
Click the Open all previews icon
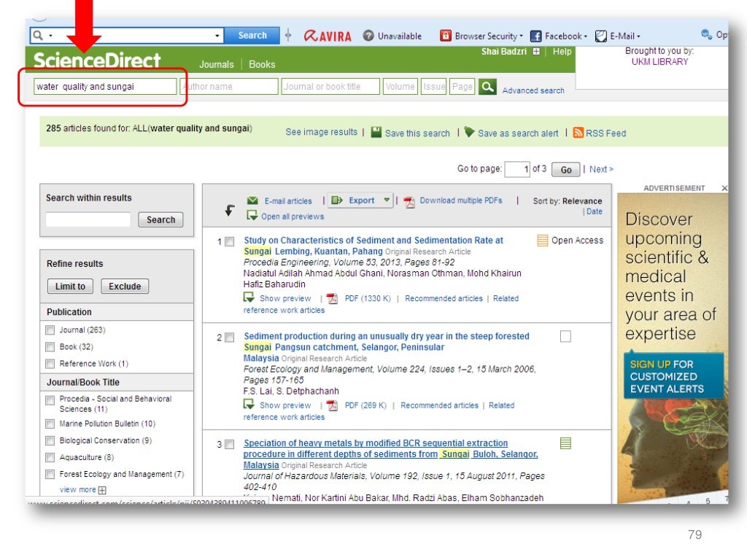coord(252,216)
